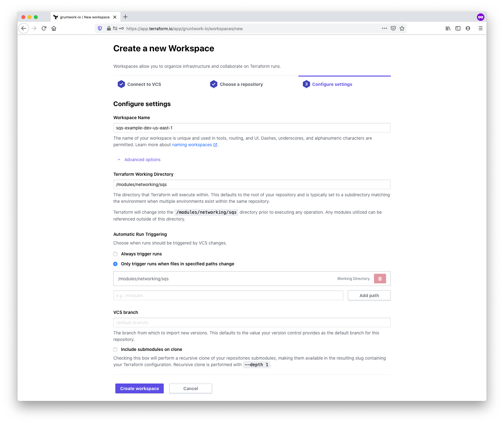Viewport: 504px width, 424px height.
Task: Open the Firefox account icon
Action: [x=468, y=28]
